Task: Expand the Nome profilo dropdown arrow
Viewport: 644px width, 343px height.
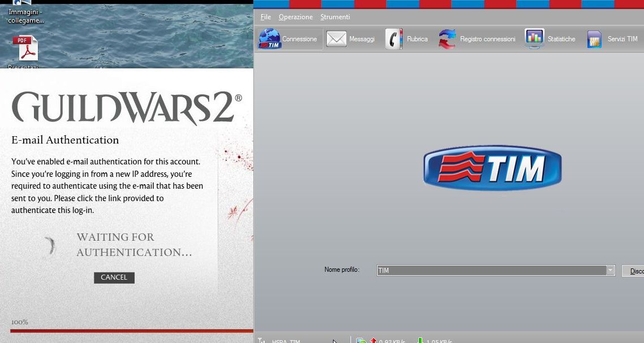Action: pos(610,270)
